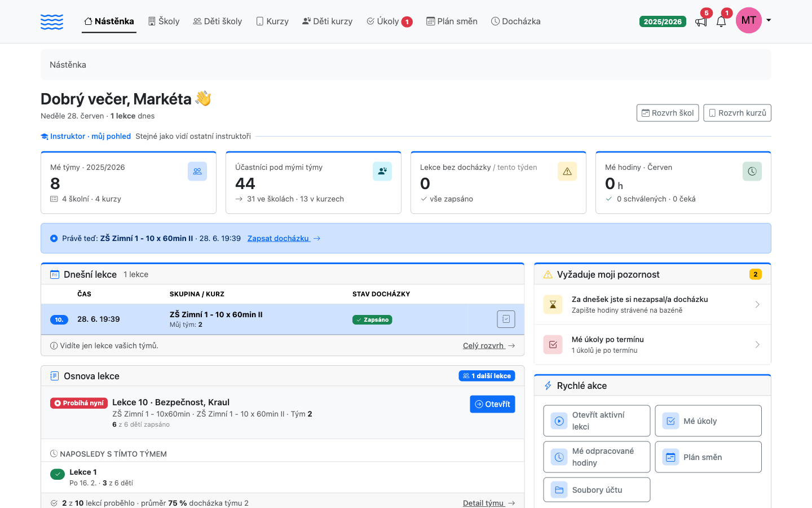Screen dimensions: 812x508
Task: Open Soubory účtu quick action
Action: pyautogui.click(x=597, y=490)
